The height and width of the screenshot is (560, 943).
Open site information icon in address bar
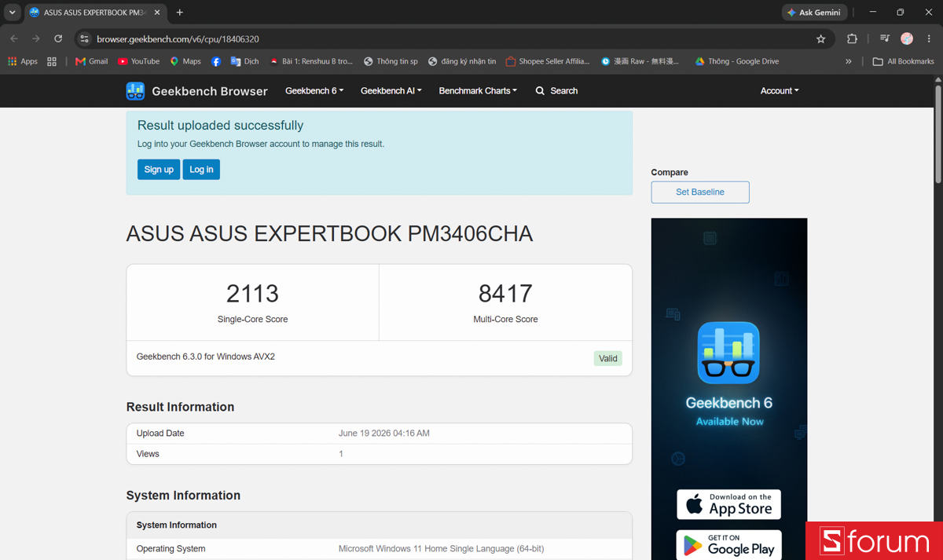point(85,38)
